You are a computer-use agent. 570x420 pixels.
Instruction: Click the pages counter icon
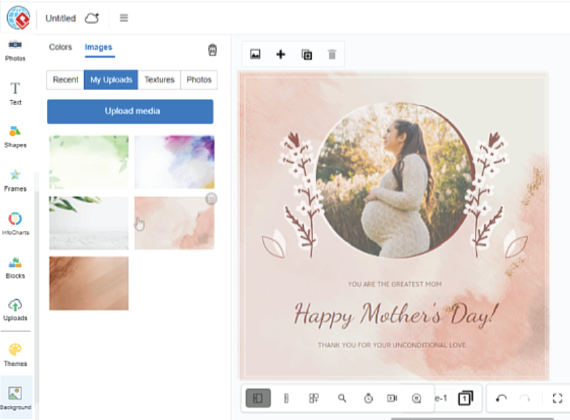click(466, 398)
